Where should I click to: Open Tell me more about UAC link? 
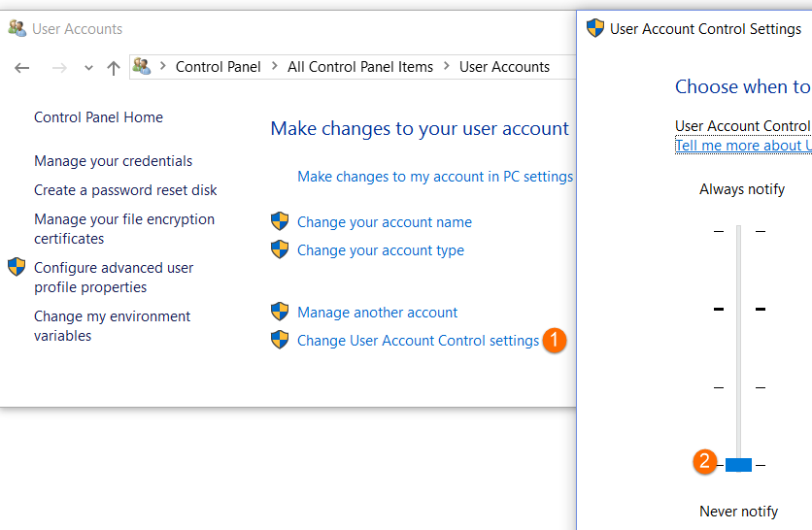point(743,146)
